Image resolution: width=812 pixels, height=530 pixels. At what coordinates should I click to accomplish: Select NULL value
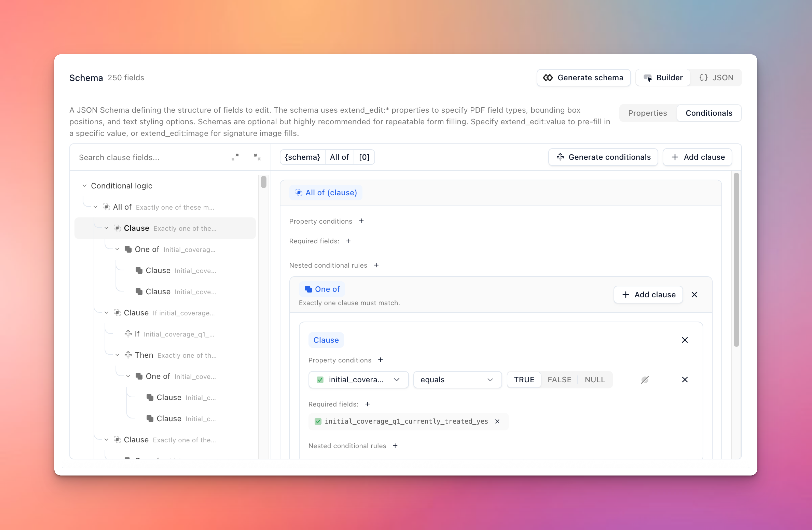[595, 380]
